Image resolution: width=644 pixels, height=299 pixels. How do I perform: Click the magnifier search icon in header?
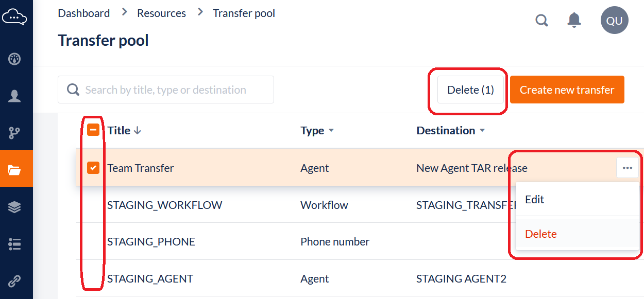point(541,21)
